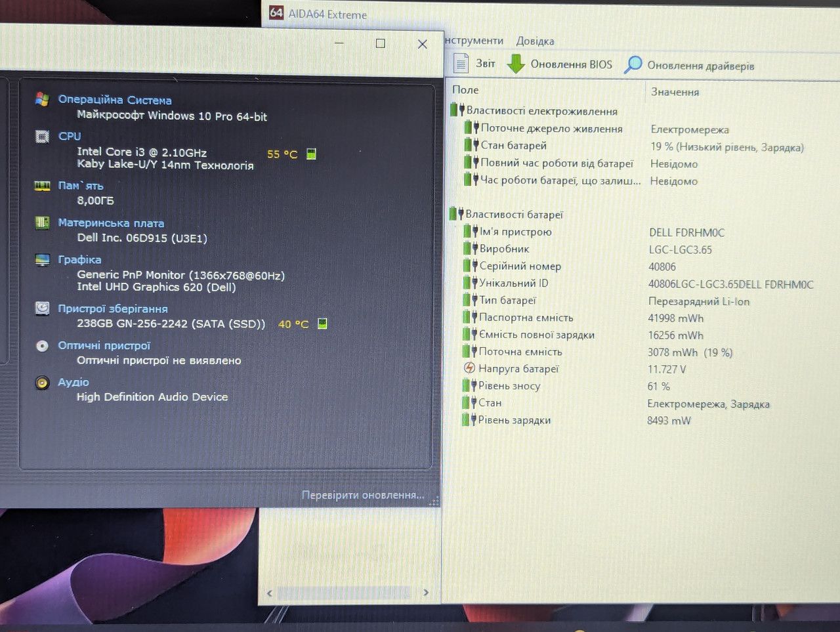
Task: Click the speaker icon beside Аудіо
Action: click(42, 383)
